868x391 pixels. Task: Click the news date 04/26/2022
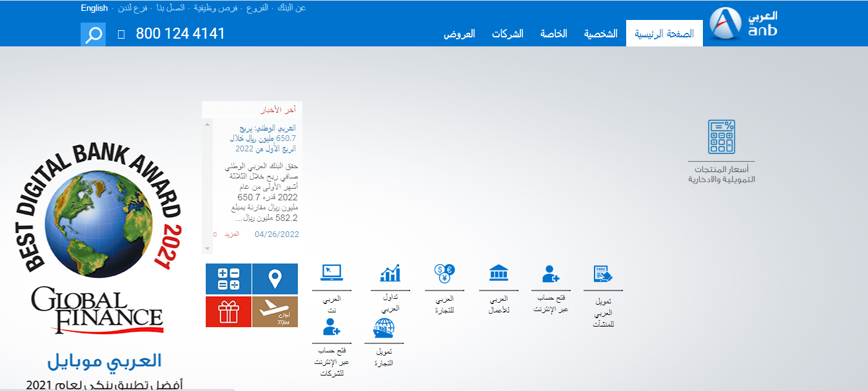click(x=277, y=234)
